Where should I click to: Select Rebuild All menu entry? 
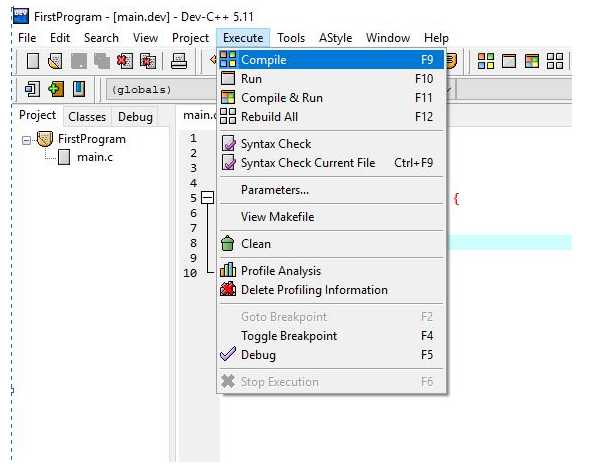tap(332, 117)
